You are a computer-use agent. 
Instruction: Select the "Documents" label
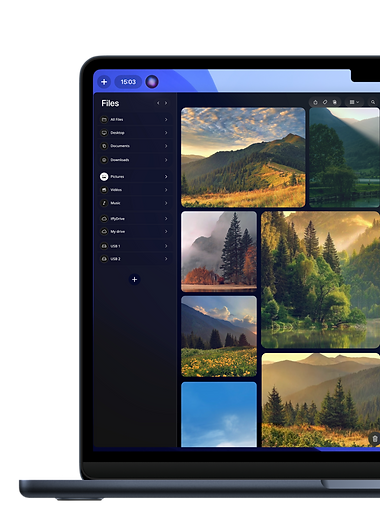click(120, 146)
